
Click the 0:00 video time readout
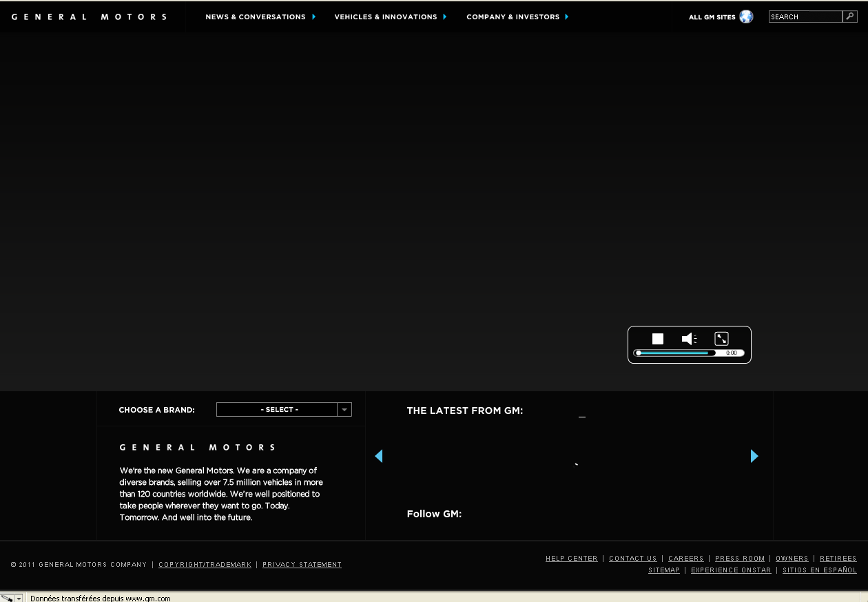pyautogui.click(x=731, y=353)
